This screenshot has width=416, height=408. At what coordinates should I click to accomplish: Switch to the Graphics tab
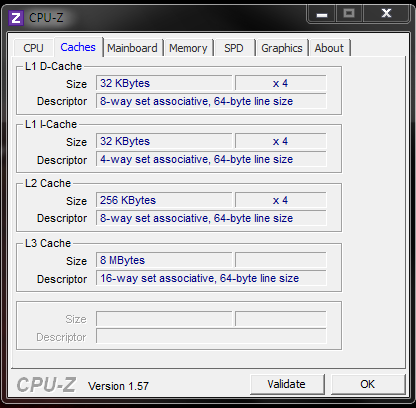click(282, 48)
